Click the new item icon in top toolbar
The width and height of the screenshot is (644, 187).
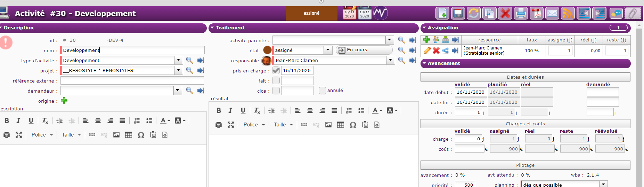coord(442,14)
